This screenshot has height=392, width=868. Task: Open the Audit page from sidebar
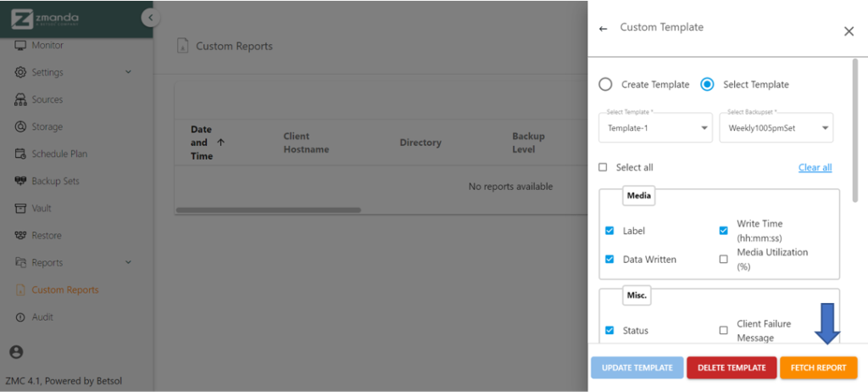tap(42, 316)
